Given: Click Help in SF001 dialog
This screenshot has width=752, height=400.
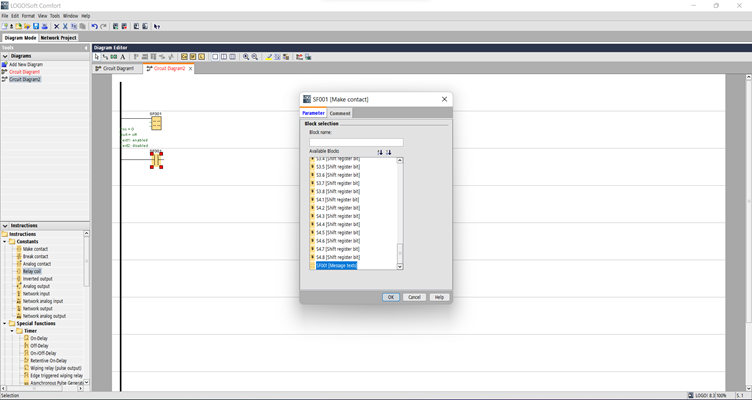Looking at the screenshot, I should (439, 297).
